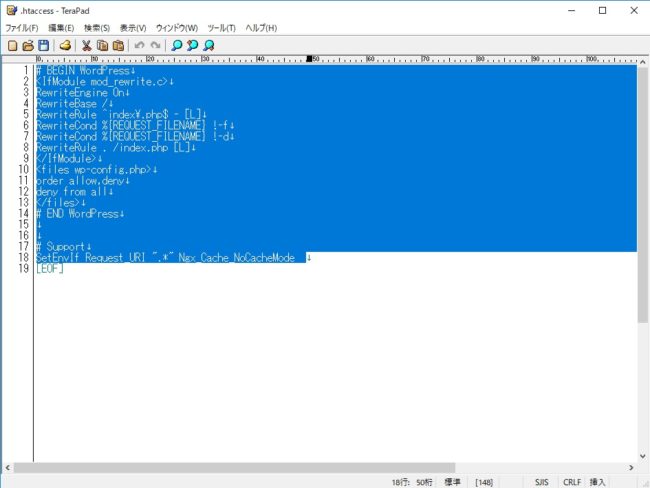The image size is (650, 488).
Task: Click the resize grip in status bar corner
Action: pyautogui.click(x=645, y=483)
